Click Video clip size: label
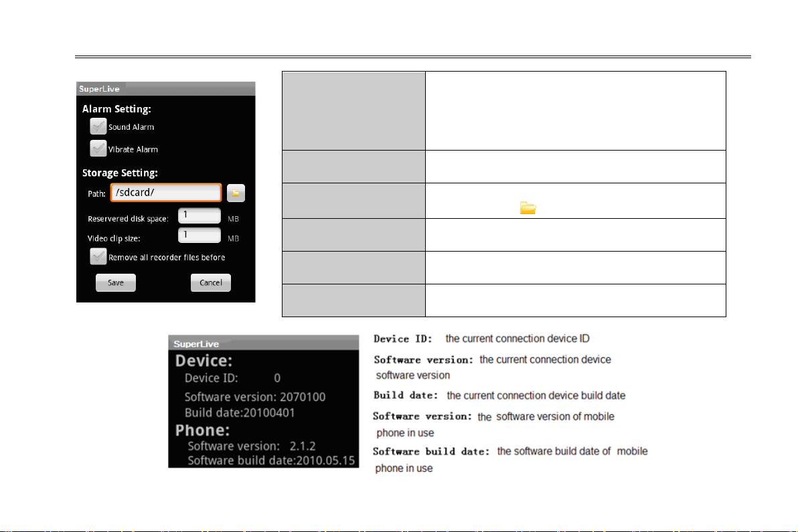 [114, 238]
